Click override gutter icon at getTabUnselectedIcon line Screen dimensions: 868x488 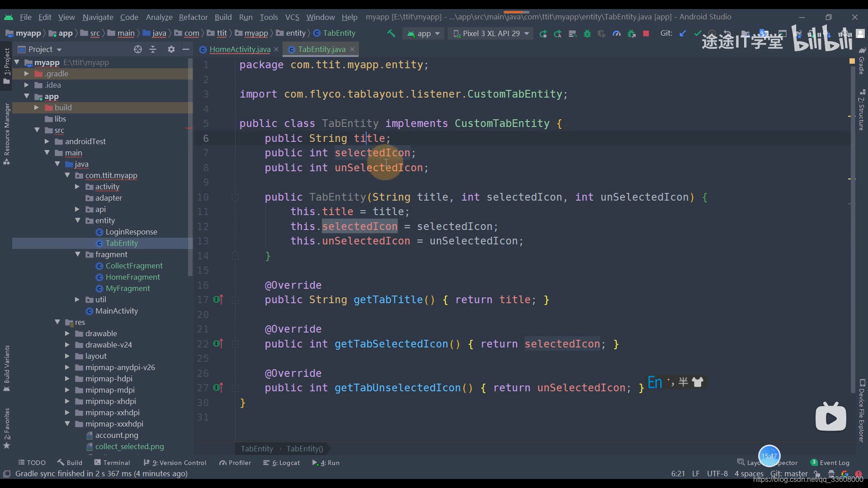(218, 388)
